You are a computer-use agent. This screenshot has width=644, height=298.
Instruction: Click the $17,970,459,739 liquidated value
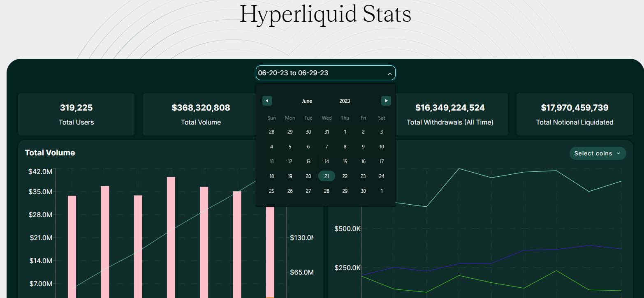[575, 108]
